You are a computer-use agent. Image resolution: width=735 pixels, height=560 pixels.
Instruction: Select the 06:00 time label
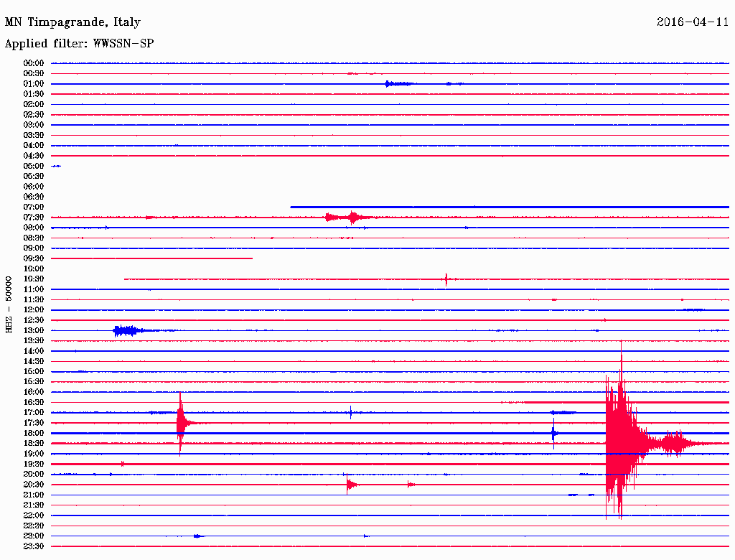34,186
